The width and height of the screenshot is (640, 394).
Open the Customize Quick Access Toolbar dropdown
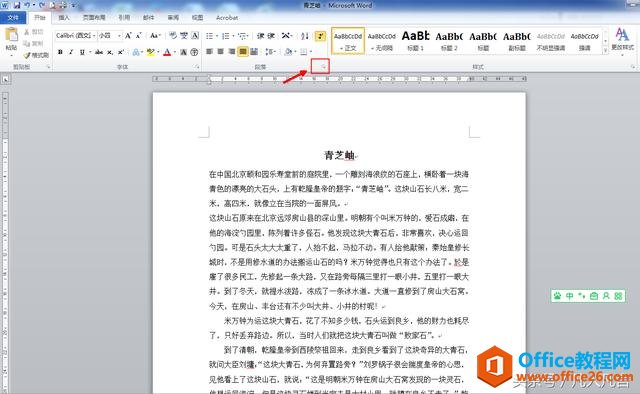(x=73, y=5)
